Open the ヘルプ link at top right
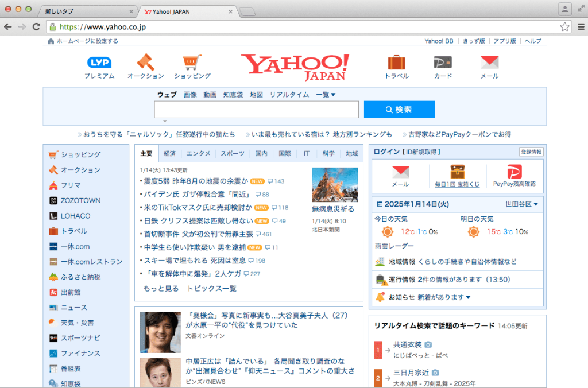This screenshot has height=388, width=588. [532, 41]
